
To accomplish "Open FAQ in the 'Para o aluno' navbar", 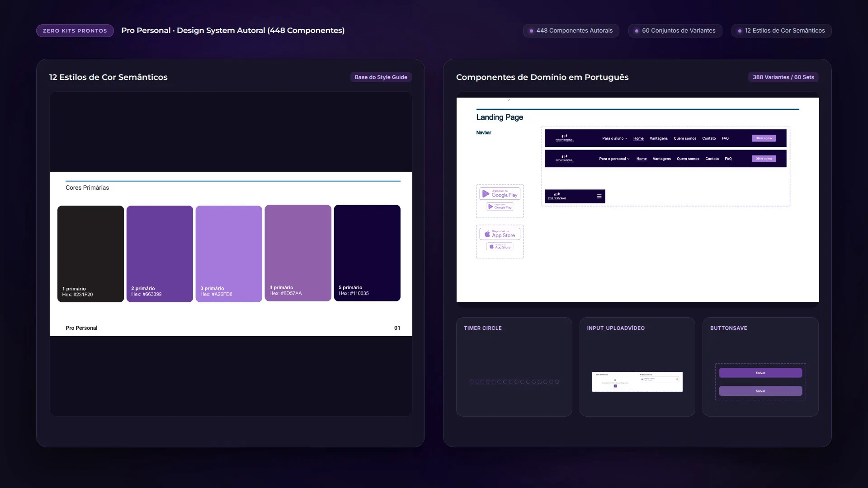I will tap(725, 138).
